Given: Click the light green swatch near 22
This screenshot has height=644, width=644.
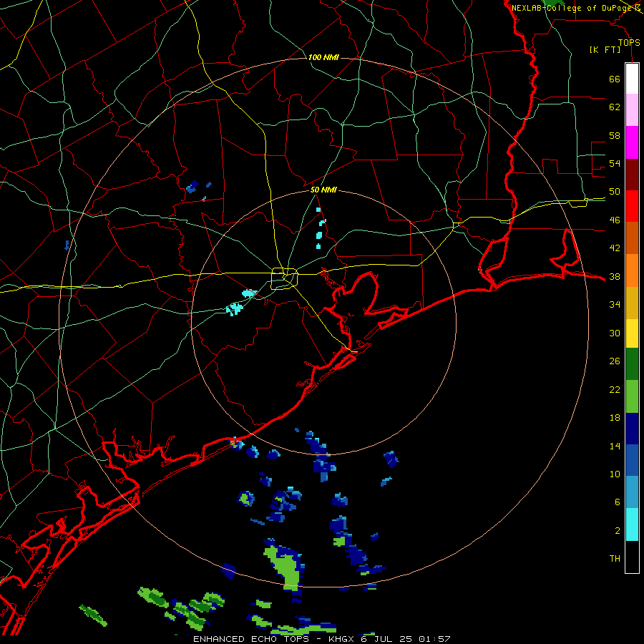Looking at the screenshot, I should (x=632, y=396).
